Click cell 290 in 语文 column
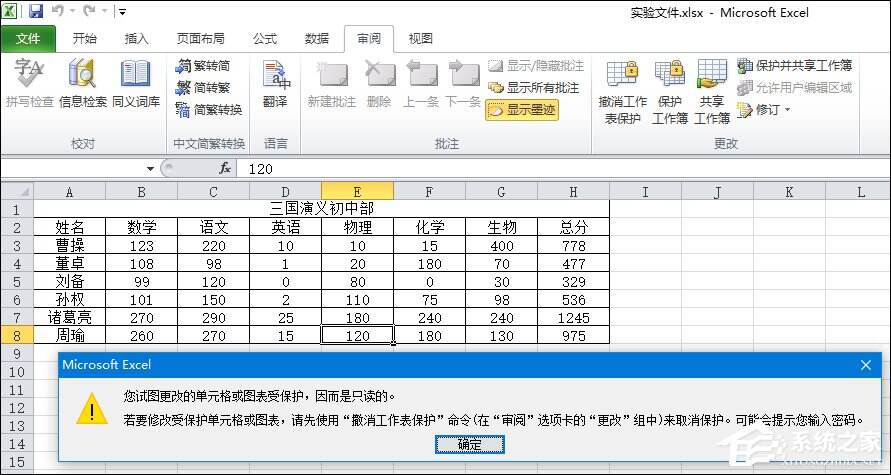891x475 pixels. tap(214, 318)
